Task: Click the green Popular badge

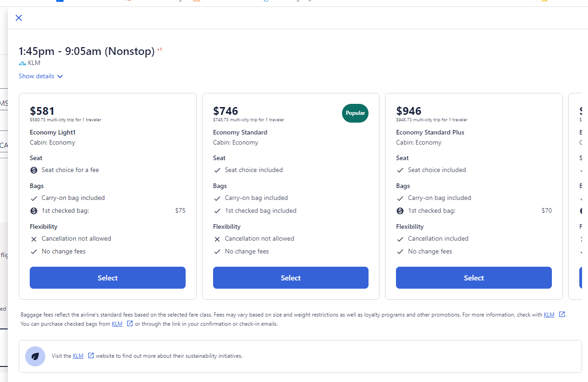Action: pos(355,113)
